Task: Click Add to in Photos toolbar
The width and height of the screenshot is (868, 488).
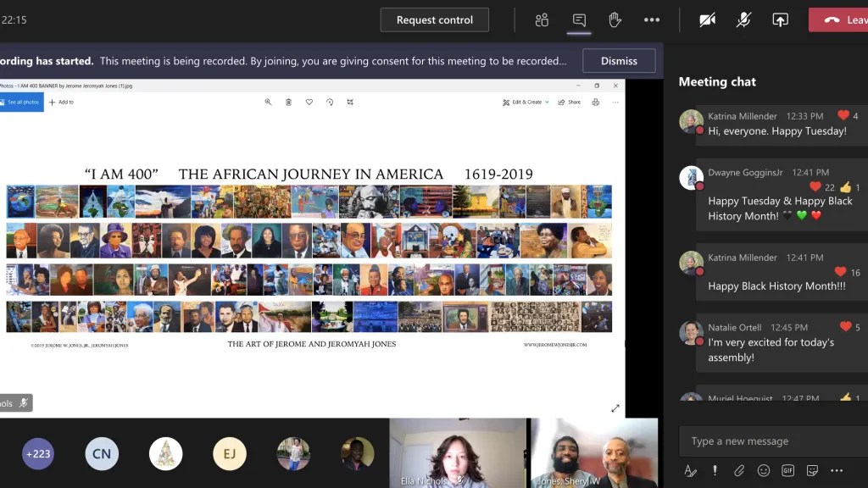Action: click(61, 102)
